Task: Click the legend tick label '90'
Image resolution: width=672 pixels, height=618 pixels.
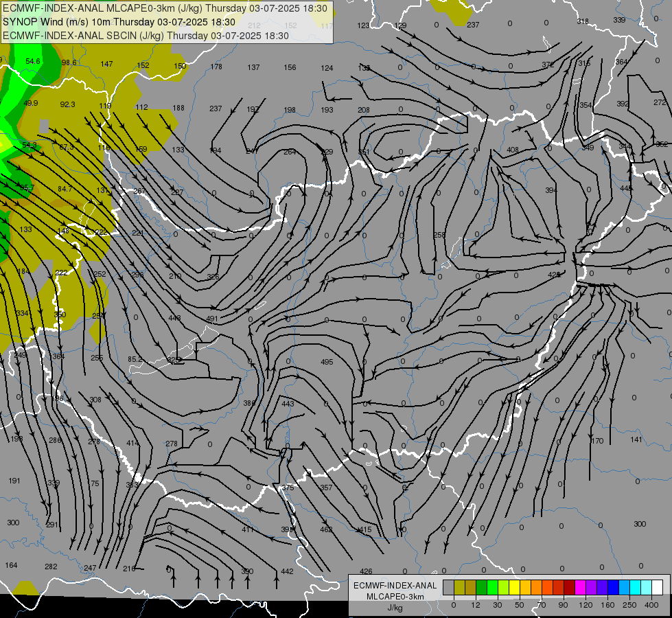Action: 563,605
